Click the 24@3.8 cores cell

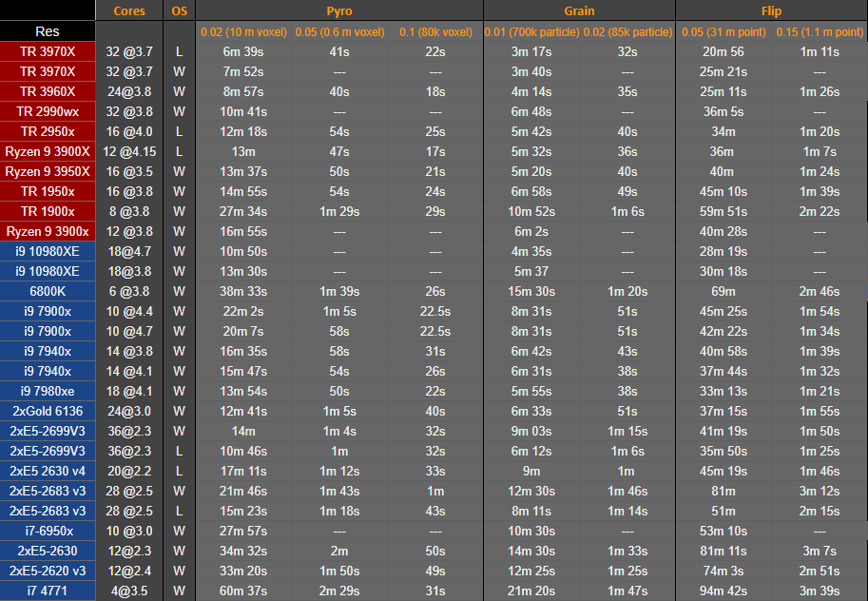(129, 91)
